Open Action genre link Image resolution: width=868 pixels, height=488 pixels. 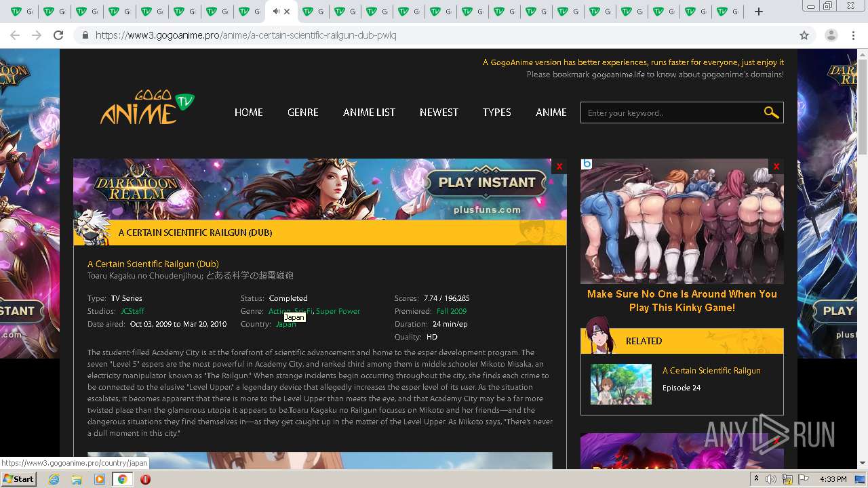pos(279,311)
